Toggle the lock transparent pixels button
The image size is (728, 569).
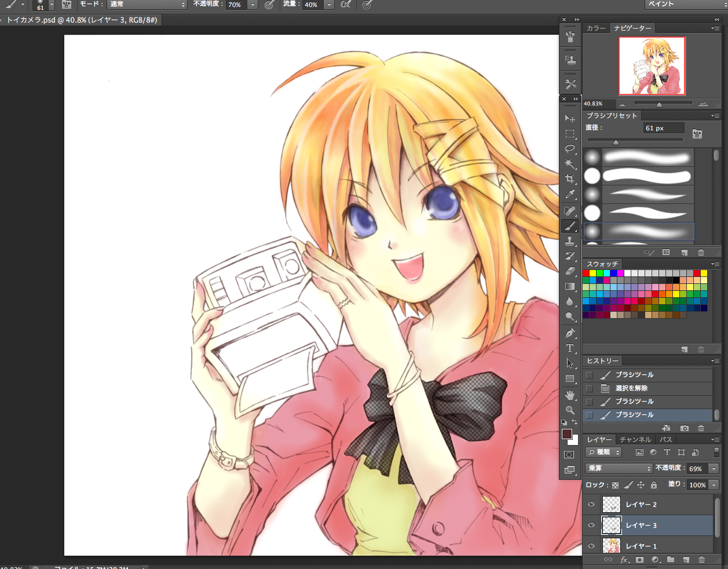(x=615, y=485)
